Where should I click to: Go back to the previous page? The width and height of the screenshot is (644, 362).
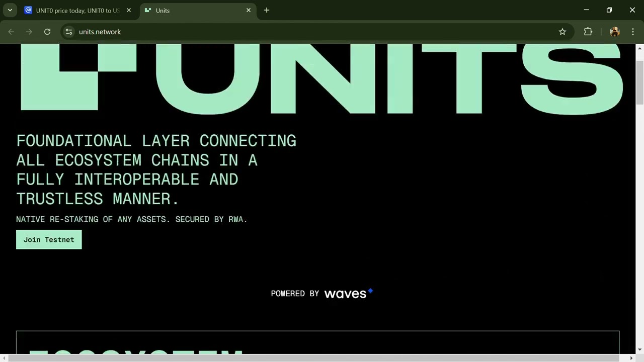[11, 32]
